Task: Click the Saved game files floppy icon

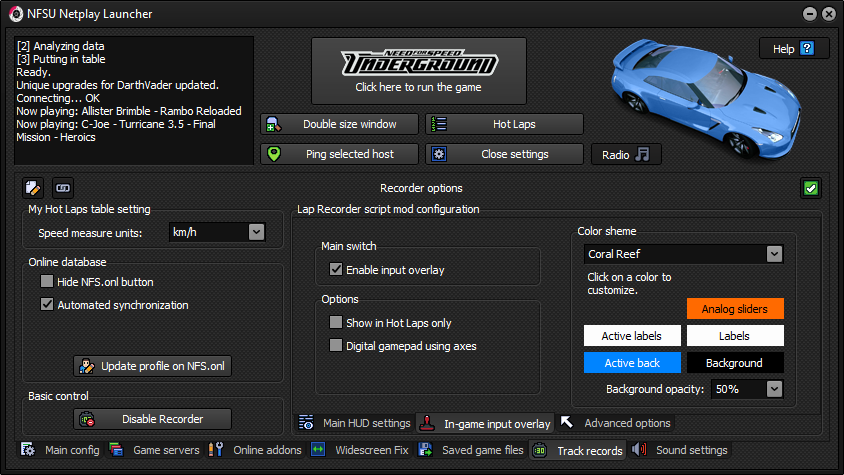Action: 425,450
